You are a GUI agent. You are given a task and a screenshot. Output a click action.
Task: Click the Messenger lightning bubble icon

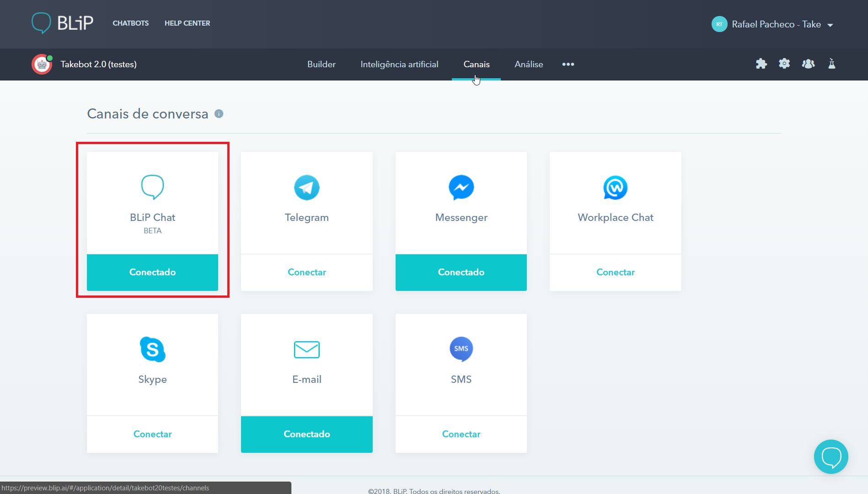[461, 188]
